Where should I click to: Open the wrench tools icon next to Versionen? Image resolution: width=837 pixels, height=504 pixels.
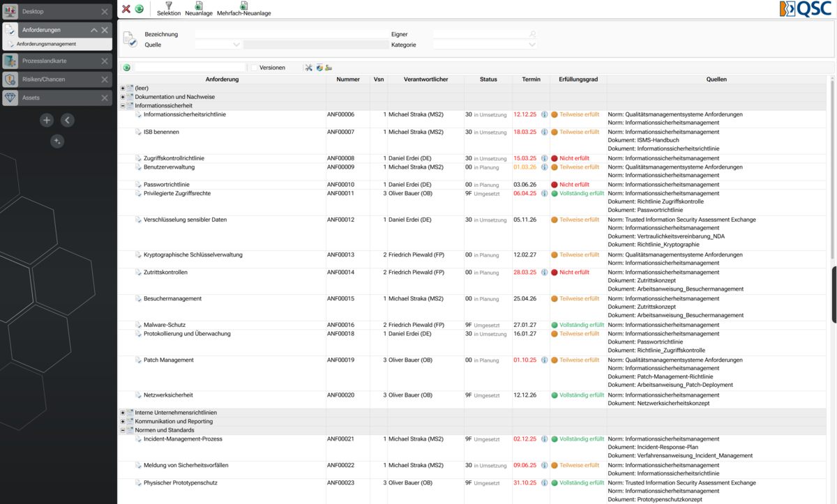coord(308,68)
